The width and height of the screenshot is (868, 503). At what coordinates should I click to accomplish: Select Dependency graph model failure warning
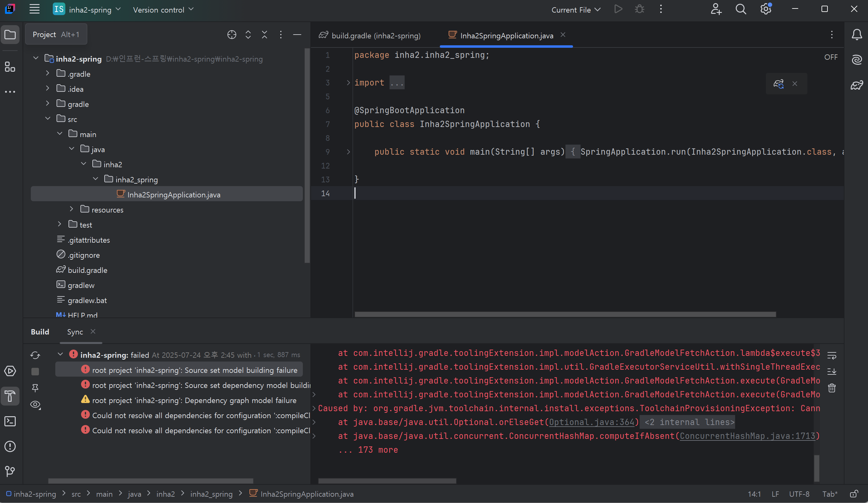(189, 400)
